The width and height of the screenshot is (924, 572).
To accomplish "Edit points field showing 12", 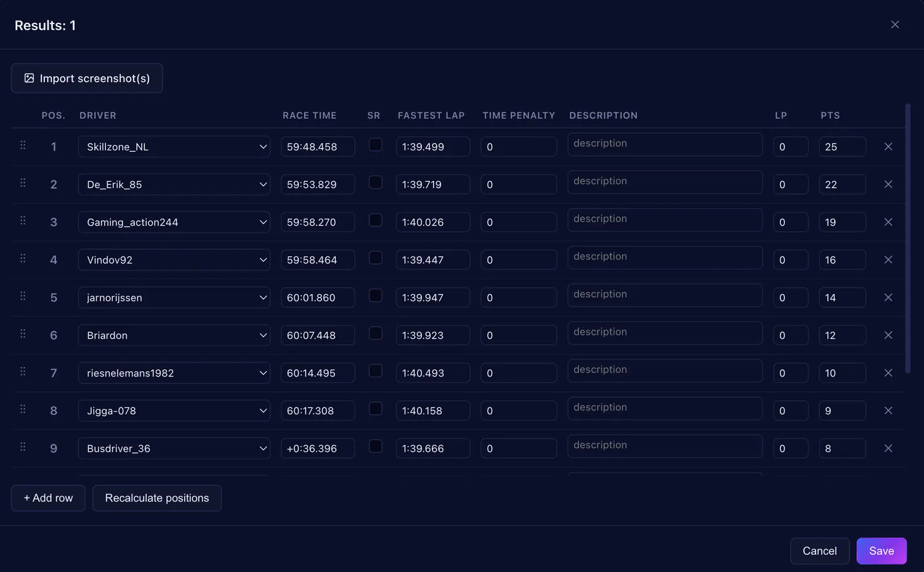I will (843, 335).
